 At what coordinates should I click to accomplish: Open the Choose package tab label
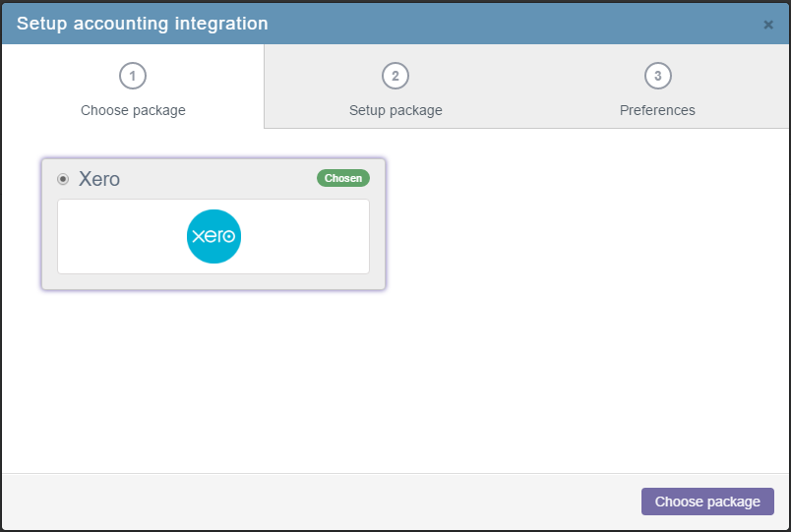click(133, 110)
